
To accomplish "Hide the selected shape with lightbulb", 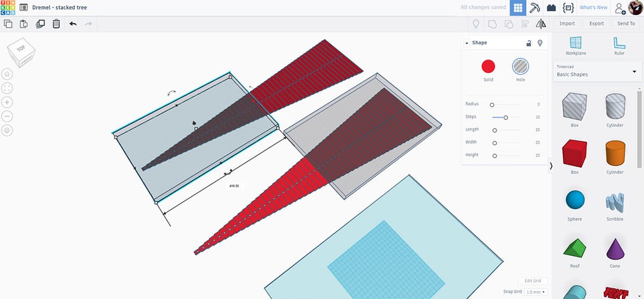I will tap(540, 43).
